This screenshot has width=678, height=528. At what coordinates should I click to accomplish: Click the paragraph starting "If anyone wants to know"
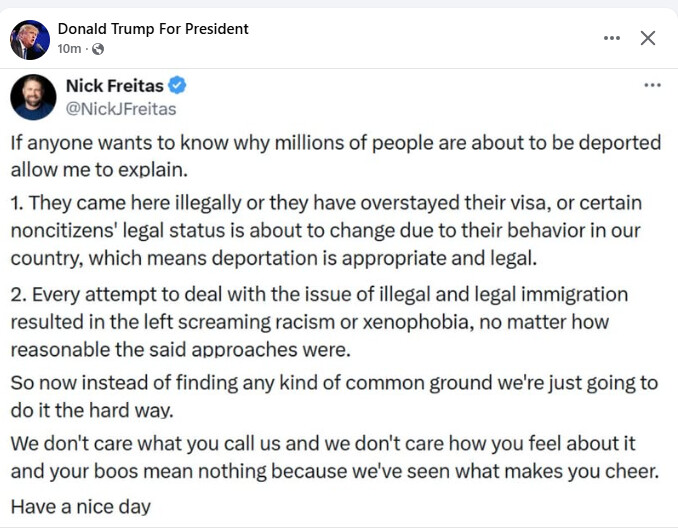(335, 153)
